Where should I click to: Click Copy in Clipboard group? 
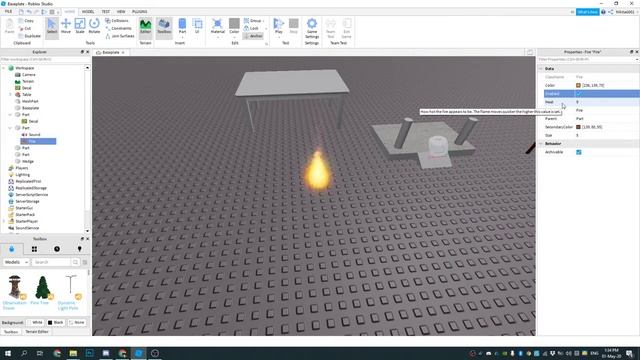pyautogui.click(x=26, y=20)
